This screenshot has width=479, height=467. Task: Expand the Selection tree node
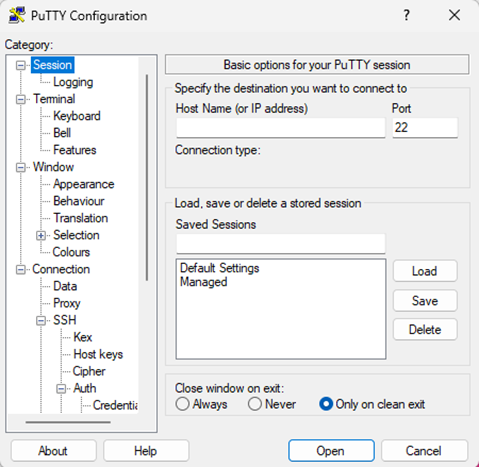click(41, 235)
